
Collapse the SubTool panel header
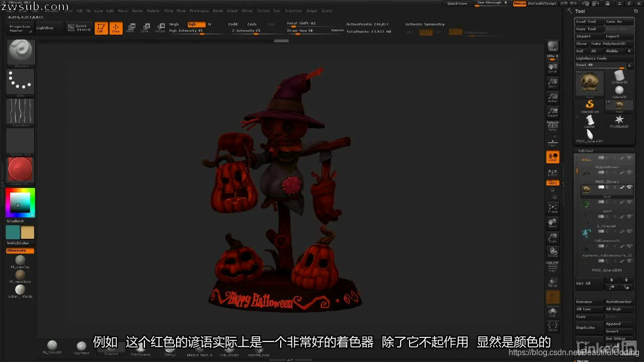585,151
